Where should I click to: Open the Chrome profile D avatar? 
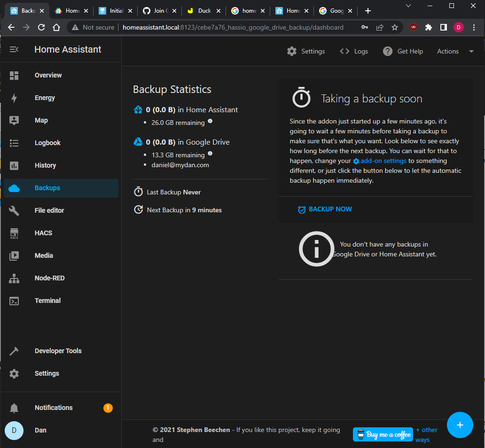point(458,27)
